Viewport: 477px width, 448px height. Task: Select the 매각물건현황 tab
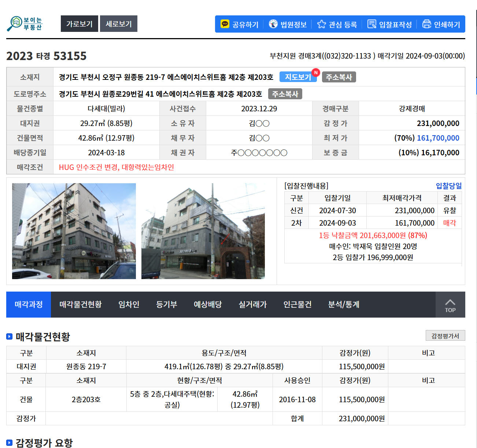81,304
